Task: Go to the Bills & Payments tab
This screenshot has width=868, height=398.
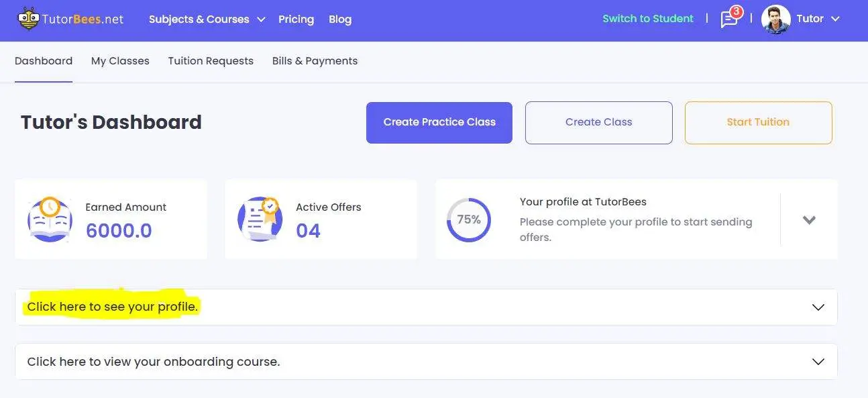Action: pyautogui.click(x=315, y=61)
